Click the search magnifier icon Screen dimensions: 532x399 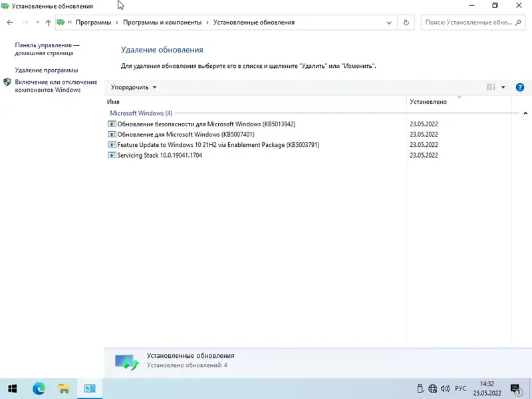[518, 23]
